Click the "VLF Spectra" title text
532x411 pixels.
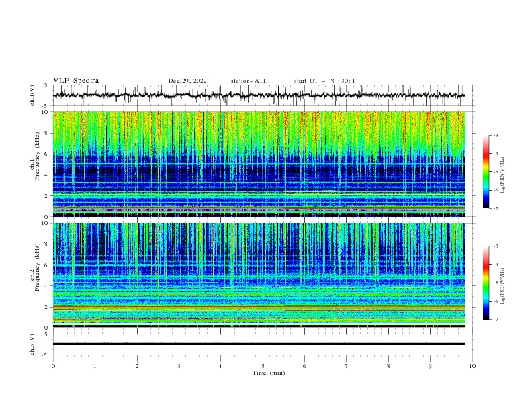[76, 81]
